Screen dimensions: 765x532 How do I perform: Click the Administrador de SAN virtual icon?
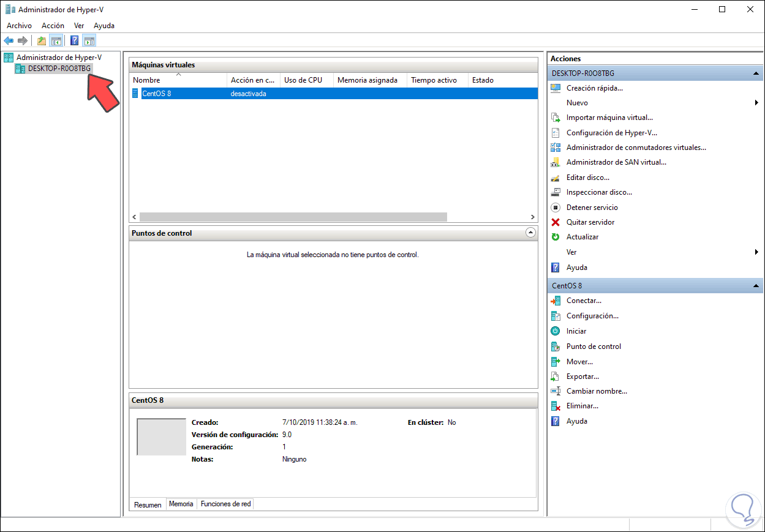(556, 162)
